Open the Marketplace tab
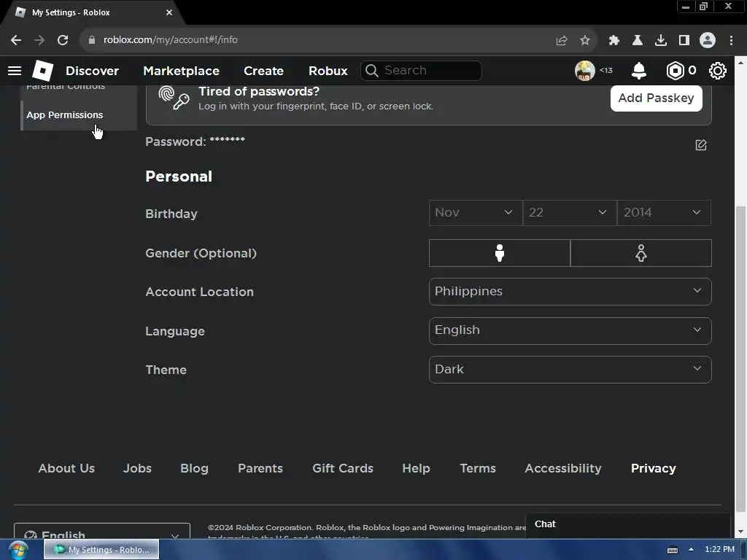 point(181,71)
